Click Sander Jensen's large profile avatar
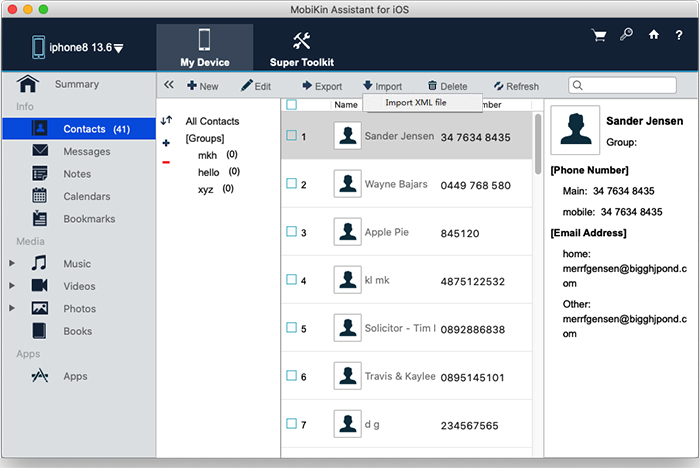700x468 pixels. coord(575,130)
